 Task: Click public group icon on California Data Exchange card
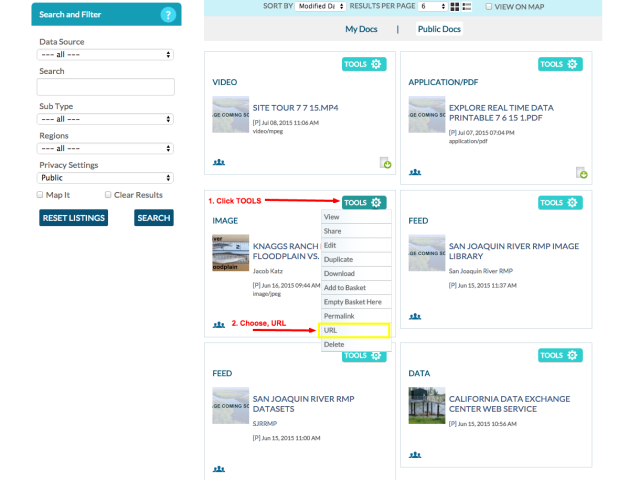(415, 468)
